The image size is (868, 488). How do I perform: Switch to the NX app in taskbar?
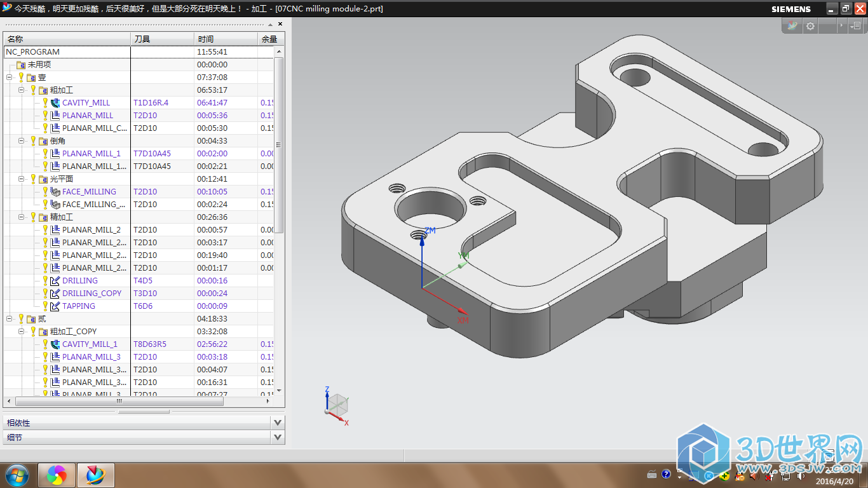(96, 475)
